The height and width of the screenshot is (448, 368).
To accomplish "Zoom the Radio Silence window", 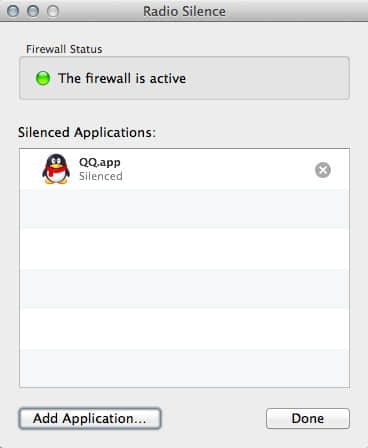I will pyautogui.click(x=53, y=11).
